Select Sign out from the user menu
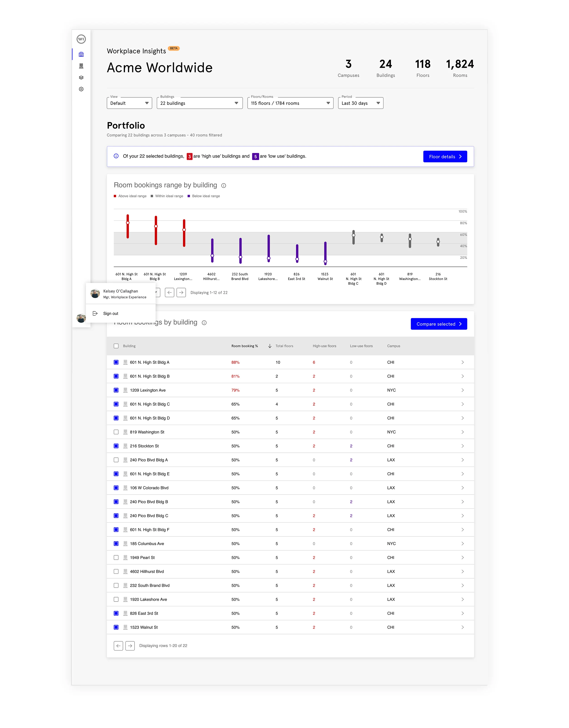This screenshot has height=728, width=569. (110, 314)
